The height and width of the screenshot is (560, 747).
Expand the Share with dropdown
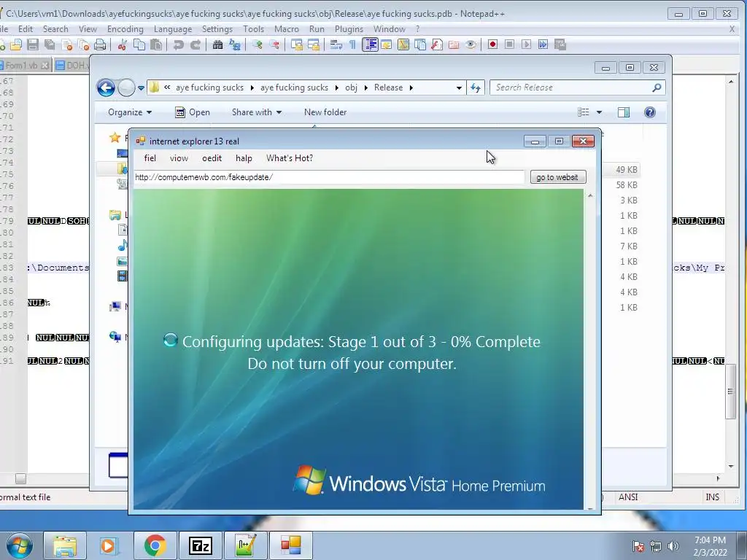tap(257, 112)
